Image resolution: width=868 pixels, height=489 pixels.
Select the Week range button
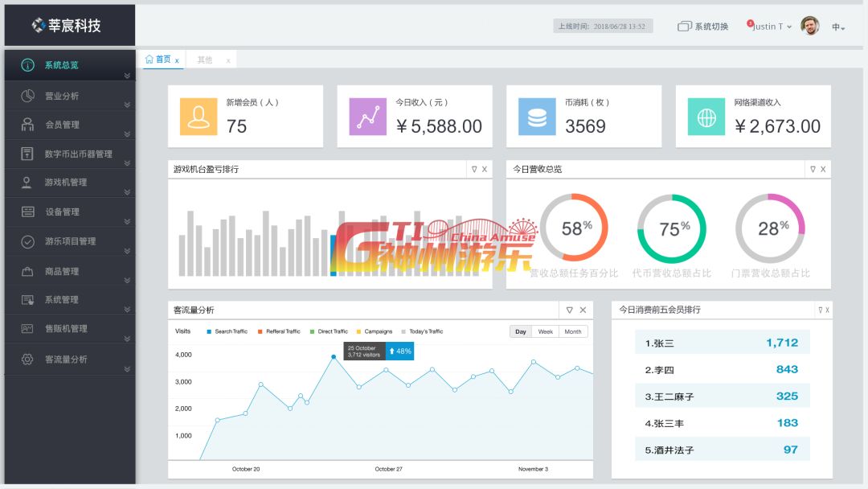[x=545, y=331]
